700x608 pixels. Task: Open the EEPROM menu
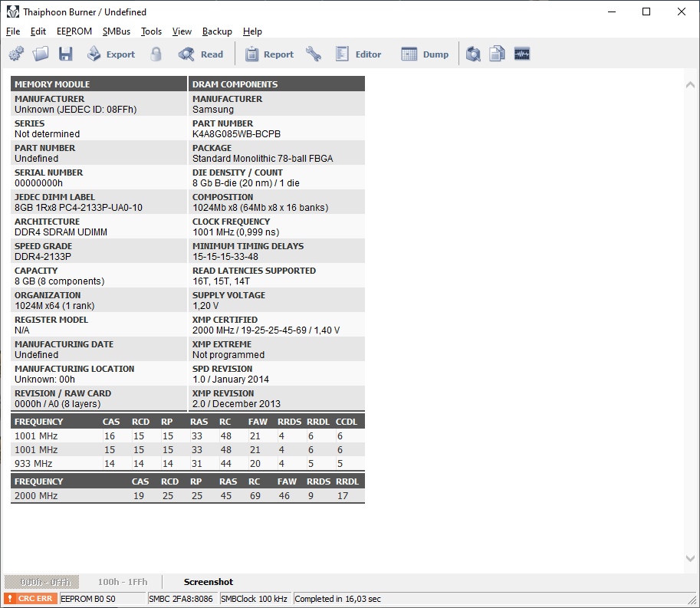tap(74, 31)
